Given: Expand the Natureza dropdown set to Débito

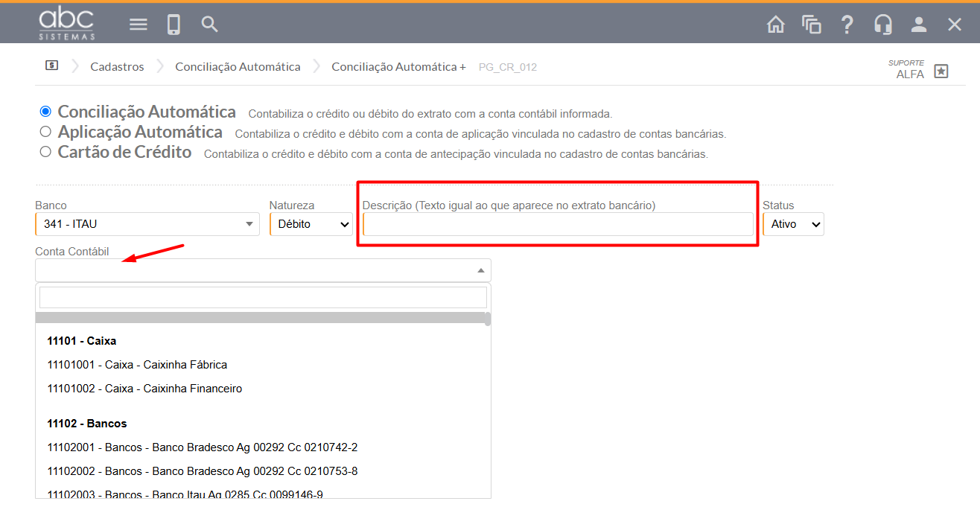Looking at the screenshot, I should click(311, 224).
